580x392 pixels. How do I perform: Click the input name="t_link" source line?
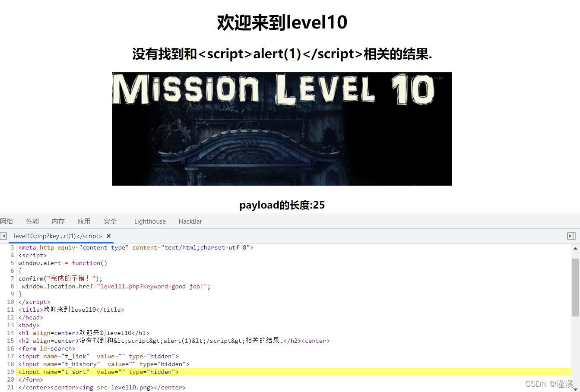pyautogui.click(x=98, y=356)
